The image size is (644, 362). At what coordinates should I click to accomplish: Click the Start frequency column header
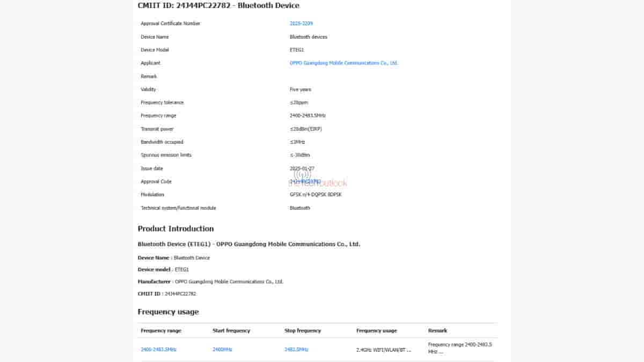231,331
